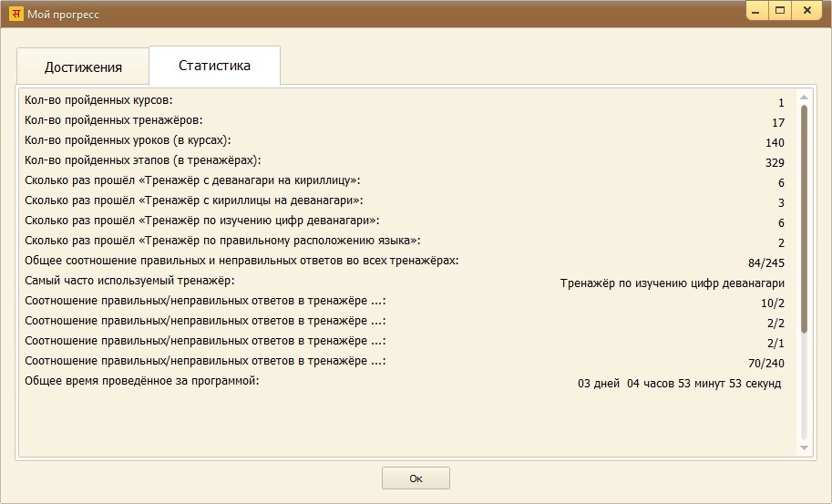Screen dimensions: 832x504
Task: Click the vertical scrollbar thumb
Action: (x=804, y=219)
